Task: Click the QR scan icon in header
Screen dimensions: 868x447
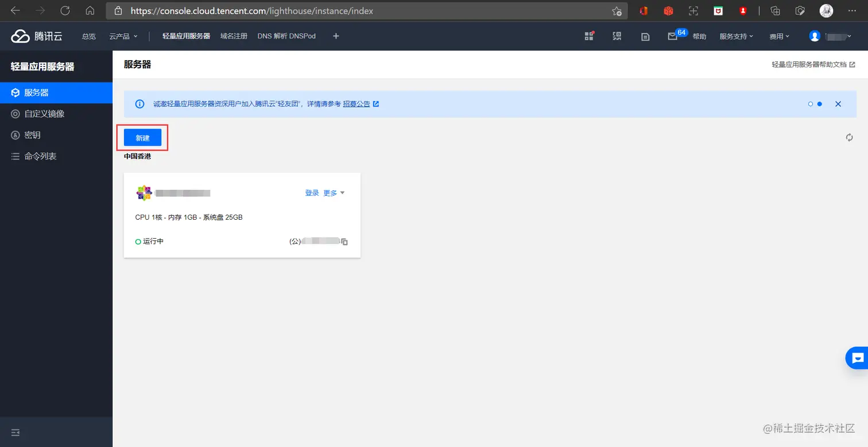Action: 617,36
